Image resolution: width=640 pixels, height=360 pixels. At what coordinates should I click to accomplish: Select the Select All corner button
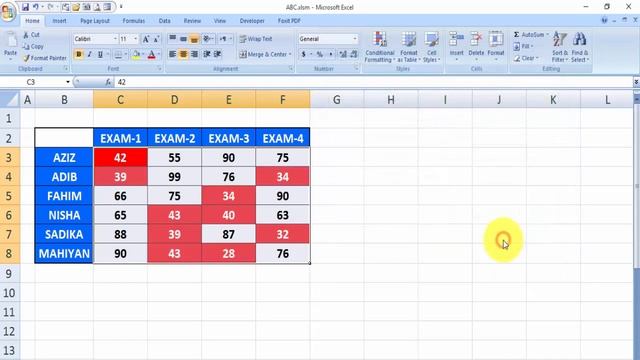click(x=10, y=100)
